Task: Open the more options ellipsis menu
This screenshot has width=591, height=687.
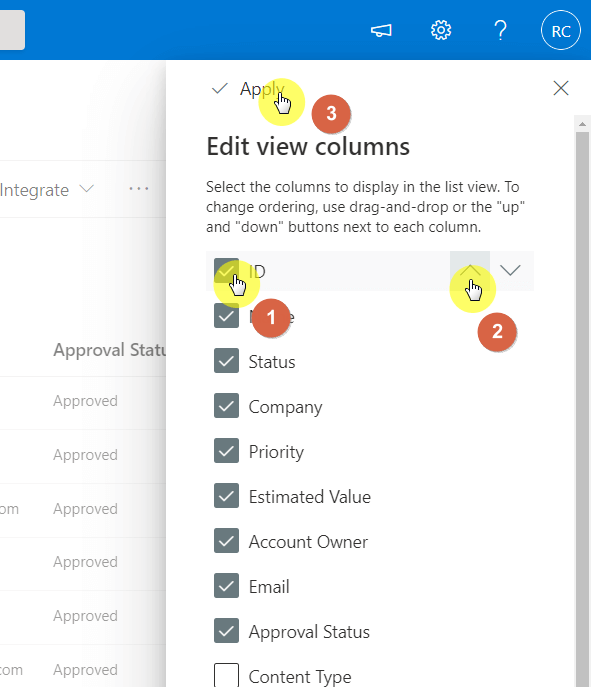Action: (139, 189)
